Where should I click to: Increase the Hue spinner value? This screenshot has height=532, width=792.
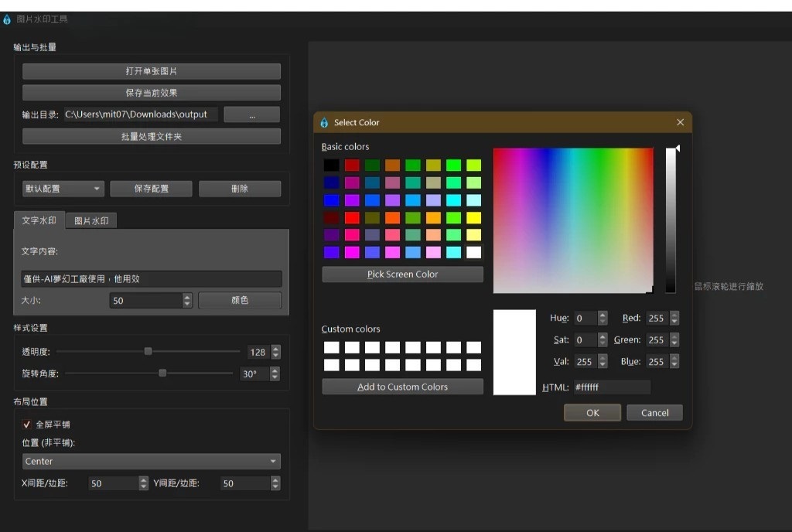(x=603, y=315)
